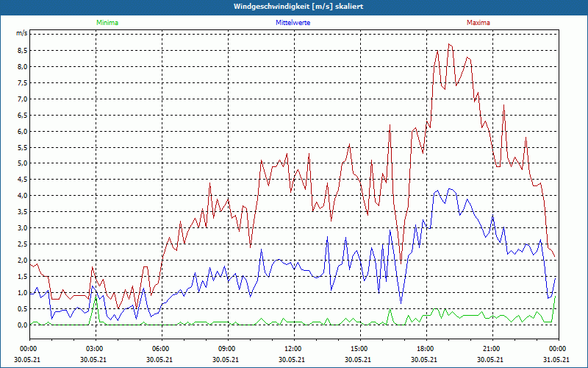Screen dimensions: 588x368
Task: Click the 8,5 y-axis value
Action: 22,51
